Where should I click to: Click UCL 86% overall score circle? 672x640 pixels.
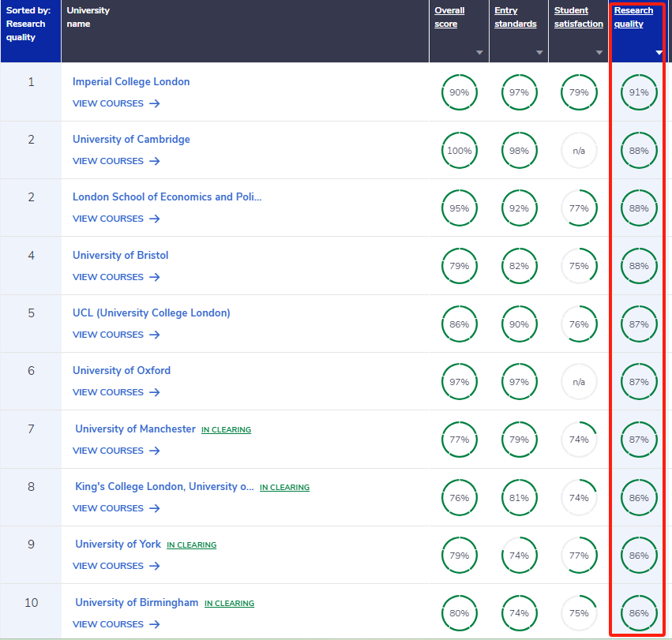460,324
